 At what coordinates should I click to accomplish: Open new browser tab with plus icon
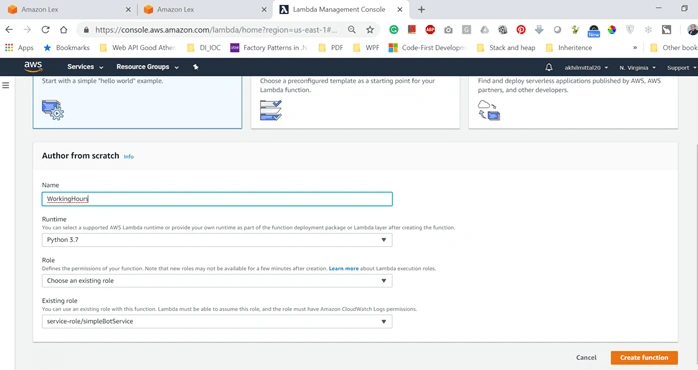point(421,9)
